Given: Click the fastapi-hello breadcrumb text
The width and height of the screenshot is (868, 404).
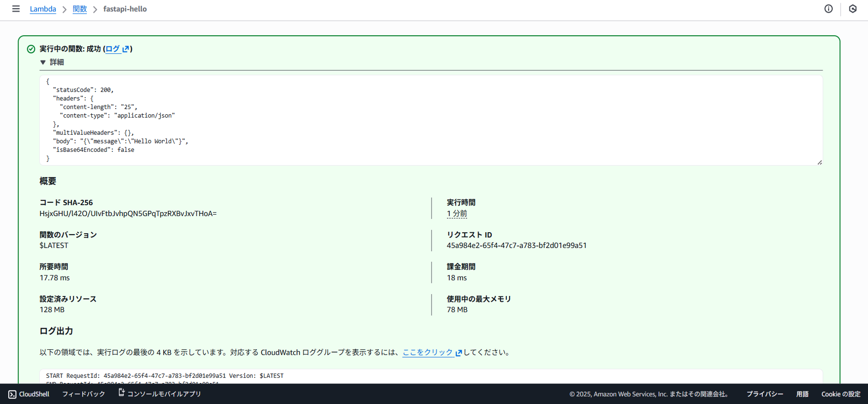Looking at the screenshot, I should pyautogui.click(x=125, y=9).
